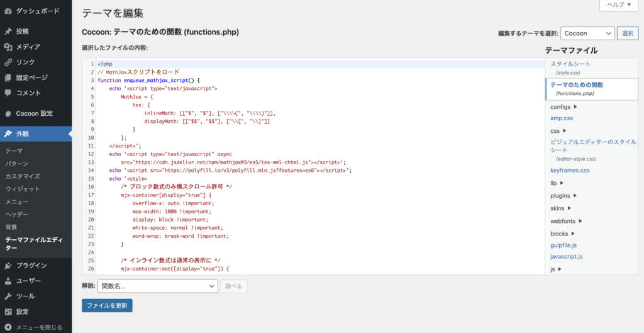644x333 pixels.
Task: Click the ファイルを更新 button
Action: tap(107, 305)
